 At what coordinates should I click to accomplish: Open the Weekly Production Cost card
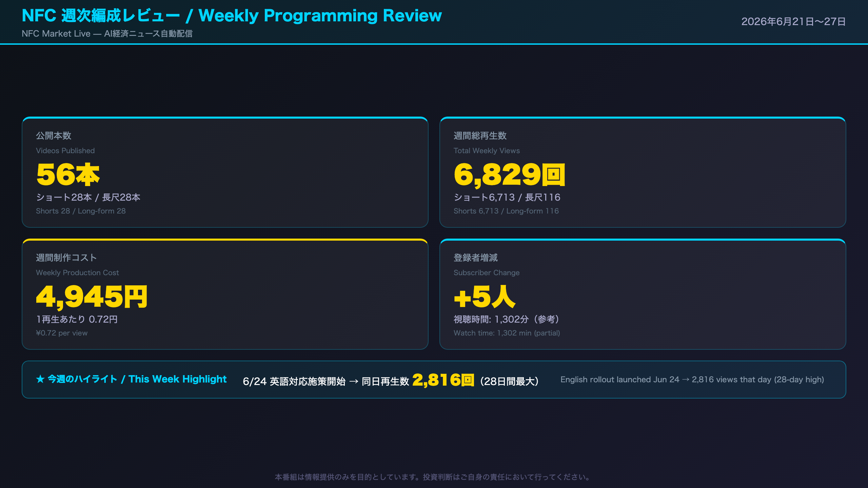[225, 294]
